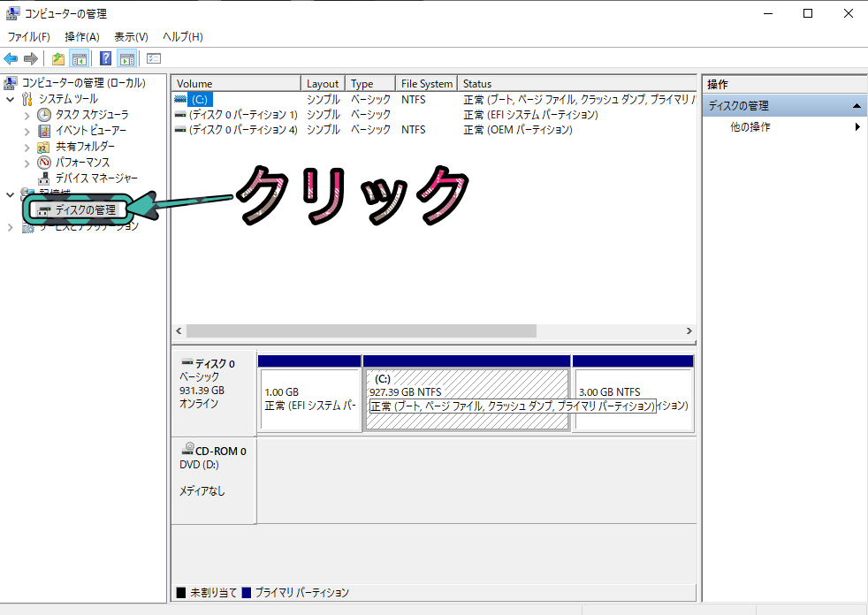Toggle the show/hide action pane icon
868x615 pixels.
tap(127, 58)
